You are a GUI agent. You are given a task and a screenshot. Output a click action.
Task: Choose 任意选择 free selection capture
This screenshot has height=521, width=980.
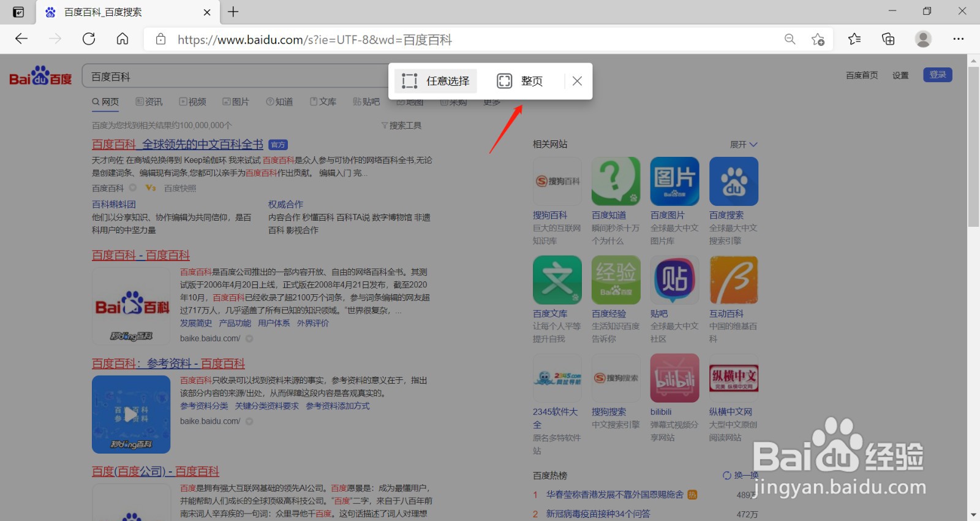[435, 81]
